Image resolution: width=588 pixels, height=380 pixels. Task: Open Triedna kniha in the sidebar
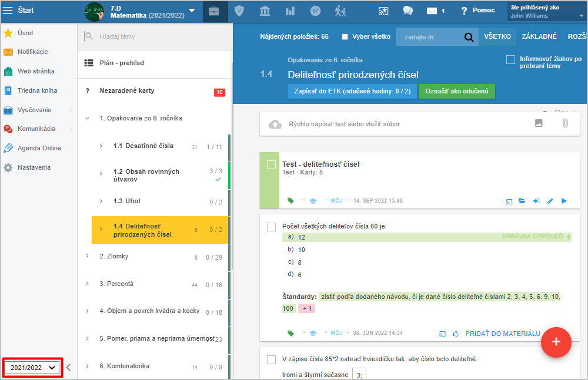(x=38, y=90)
